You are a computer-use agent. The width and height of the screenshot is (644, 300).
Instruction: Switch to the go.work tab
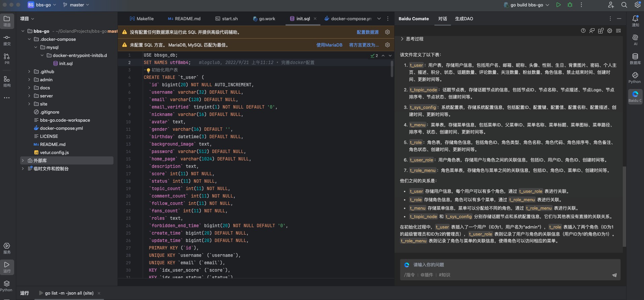264,19
